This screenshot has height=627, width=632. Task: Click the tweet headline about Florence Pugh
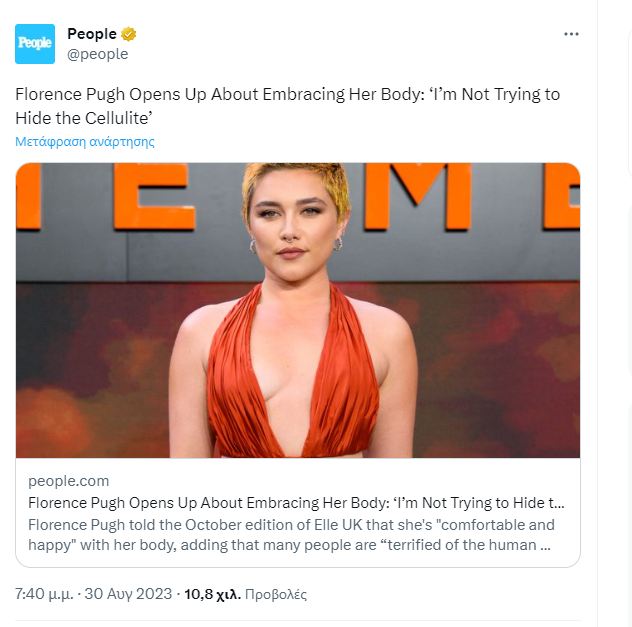(x=287, y=104)
